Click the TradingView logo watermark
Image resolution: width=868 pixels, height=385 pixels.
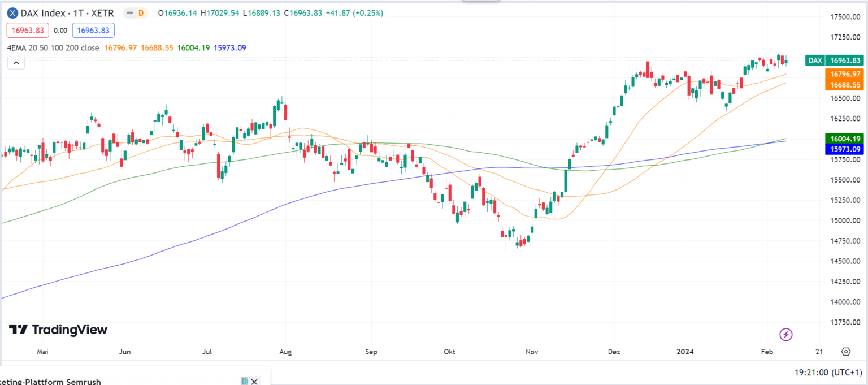tap(57, 330)
